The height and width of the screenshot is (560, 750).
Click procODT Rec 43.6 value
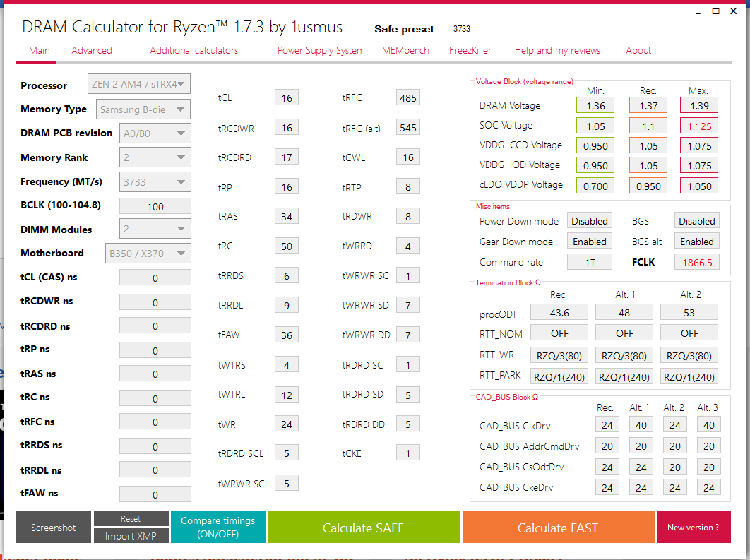tap(559, 312)
